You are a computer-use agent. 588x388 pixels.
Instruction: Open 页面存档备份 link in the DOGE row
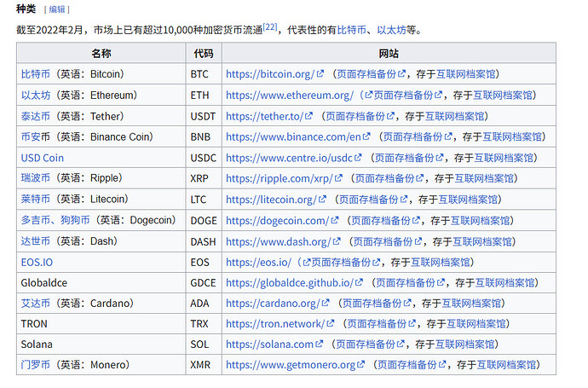385,220
